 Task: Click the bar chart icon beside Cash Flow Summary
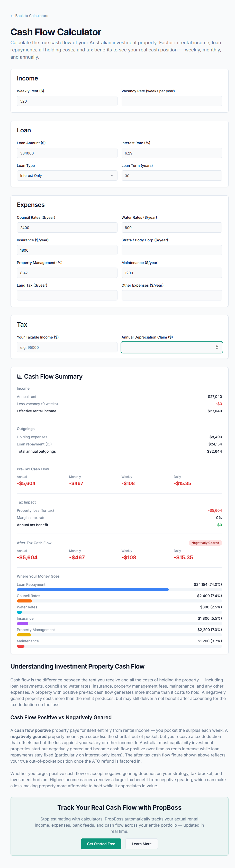20,376
